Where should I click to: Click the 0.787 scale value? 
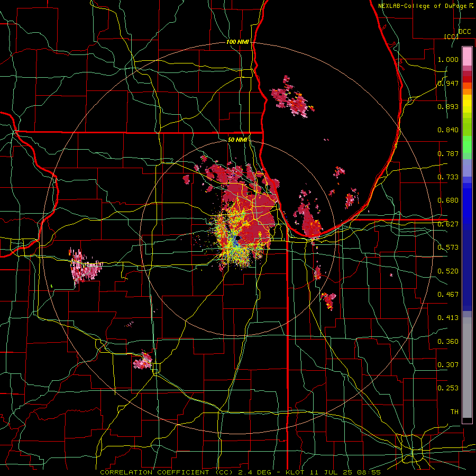tap(448, 153)
